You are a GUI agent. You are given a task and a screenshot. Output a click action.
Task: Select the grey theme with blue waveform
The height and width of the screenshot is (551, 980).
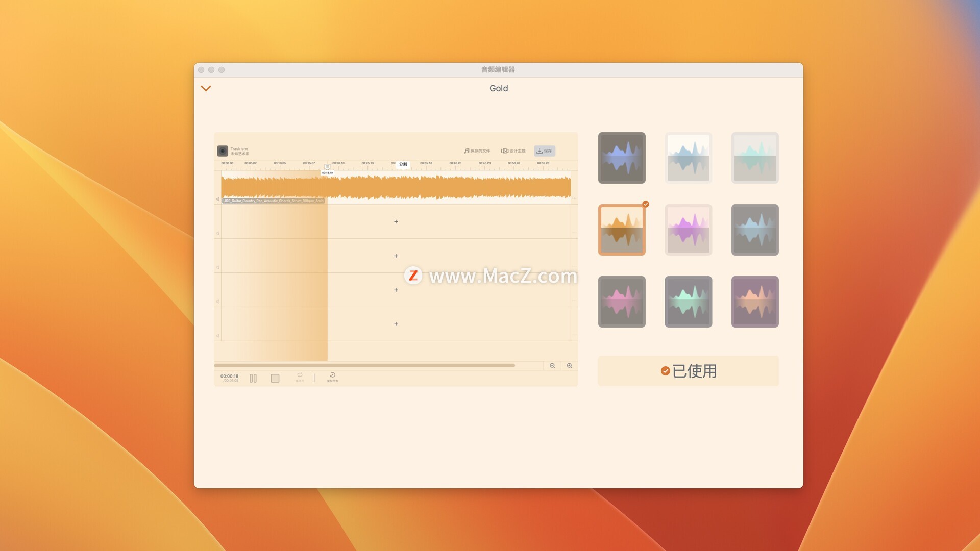tap(755, 230)
